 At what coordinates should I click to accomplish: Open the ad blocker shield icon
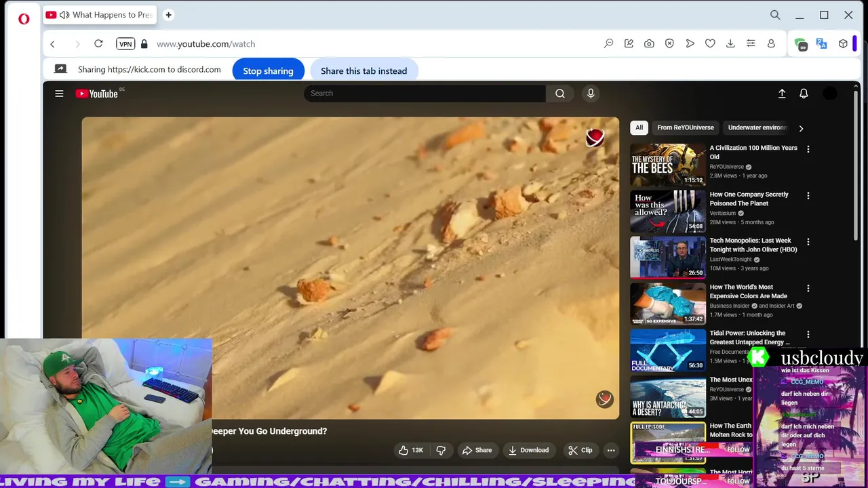pyautogui.click(x=669, y=43)
